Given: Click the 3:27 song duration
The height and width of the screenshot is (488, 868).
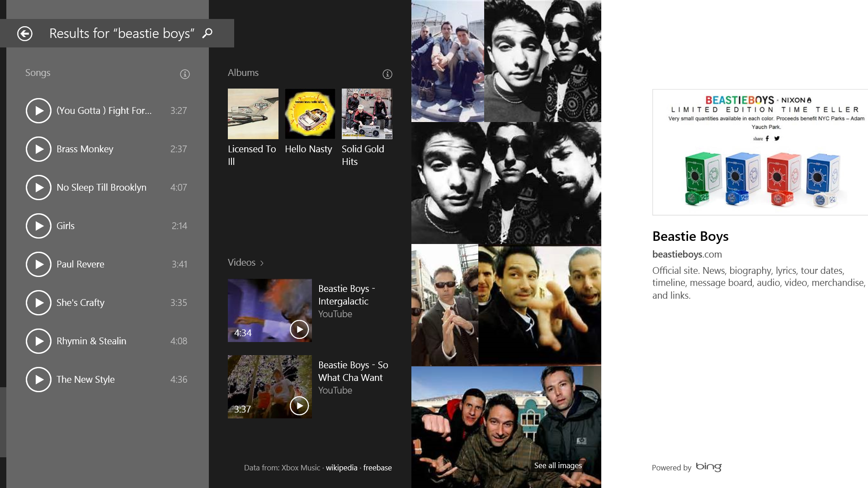Looking at the screenshot, I should [x=179, y=111].
